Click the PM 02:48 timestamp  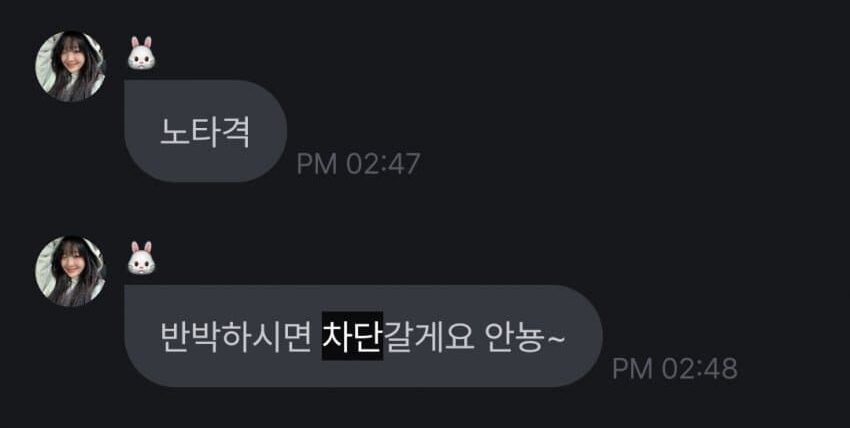(x=674, y=369)
